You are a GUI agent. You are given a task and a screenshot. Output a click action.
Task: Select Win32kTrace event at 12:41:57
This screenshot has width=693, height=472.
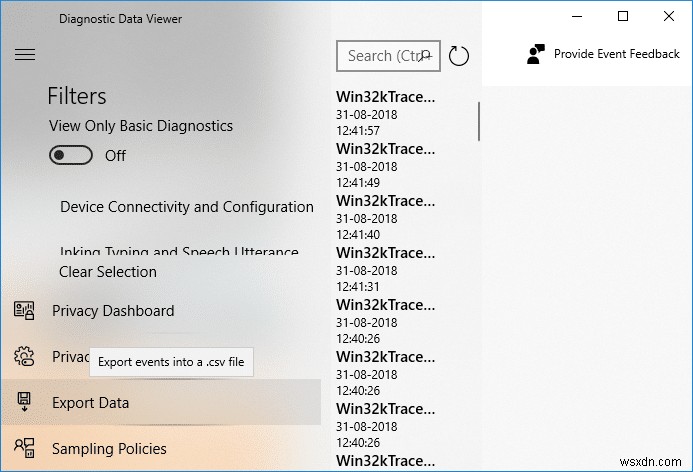click(385, 113)
